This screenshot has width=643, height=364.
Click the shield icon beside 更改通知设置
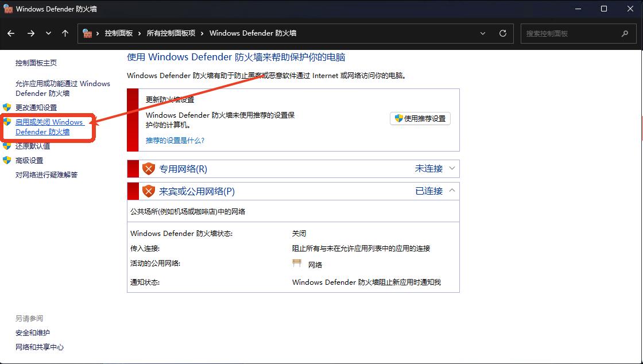click(7, 107)
